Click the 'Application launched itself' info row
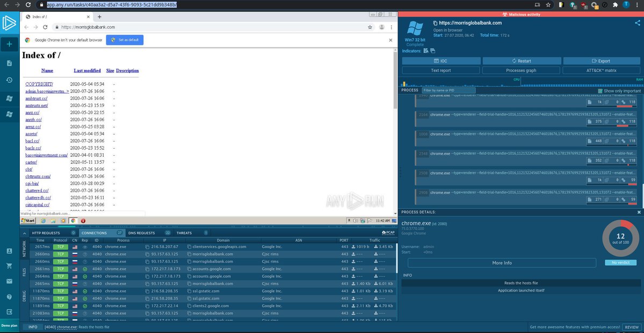 (x=521, y=290)
